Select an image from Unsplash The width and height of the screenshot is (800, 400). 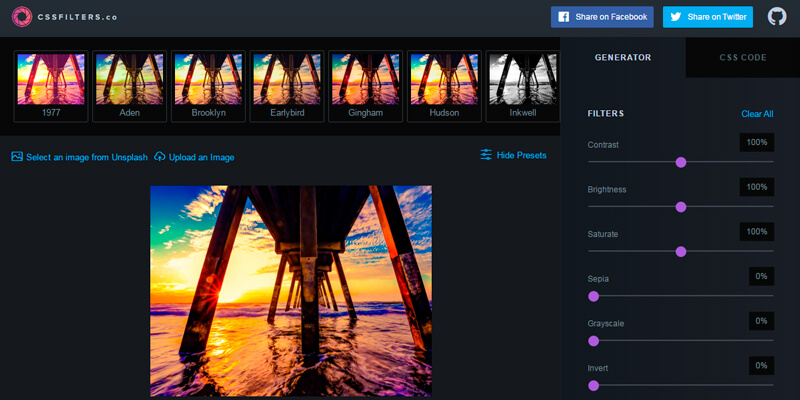86,157
